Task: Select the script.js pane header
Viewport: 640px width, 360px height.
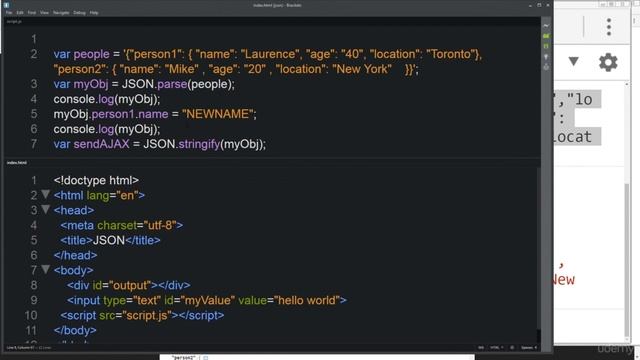Action: point(14,21)
